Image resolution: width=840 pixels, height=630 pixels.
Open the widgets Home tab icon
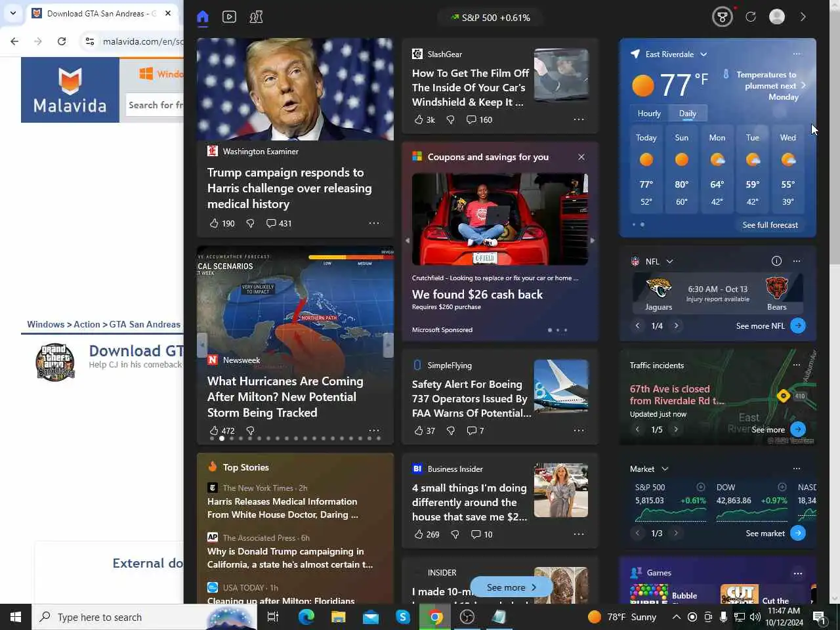click(x=203, y=17)
